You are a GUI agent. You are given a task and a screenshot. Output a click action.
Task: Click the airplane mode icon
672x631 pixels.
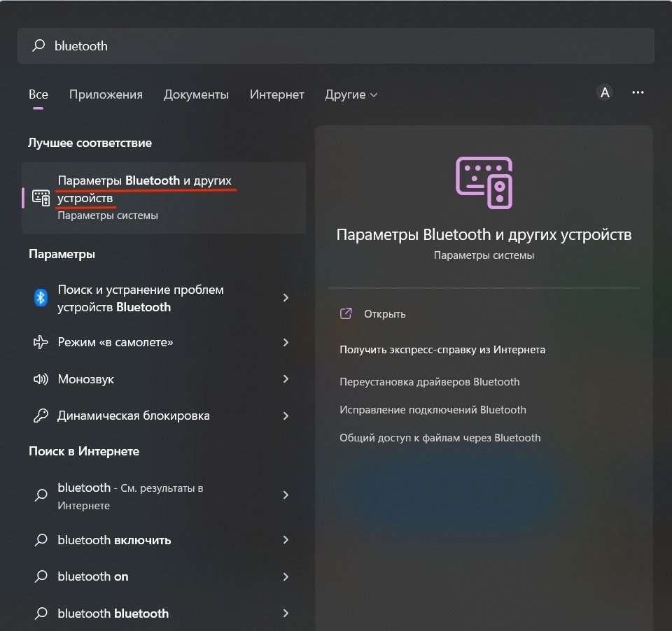[41, 342]
